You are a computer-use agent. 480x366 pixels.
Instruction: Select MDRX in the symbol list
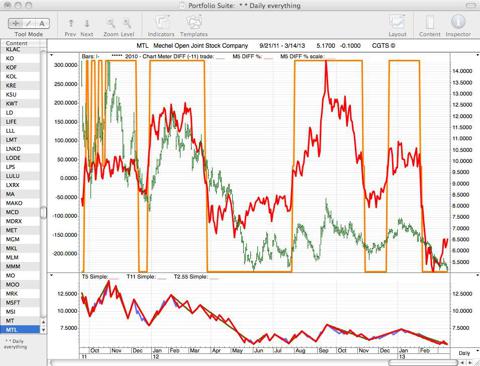click(x=21, y=221)
